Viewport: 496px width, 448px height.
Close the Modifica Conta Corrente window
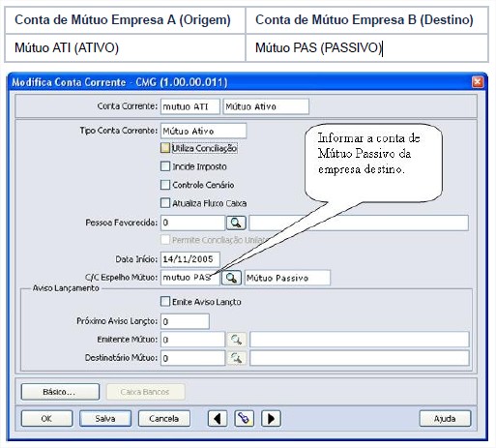tap(478, 82)
